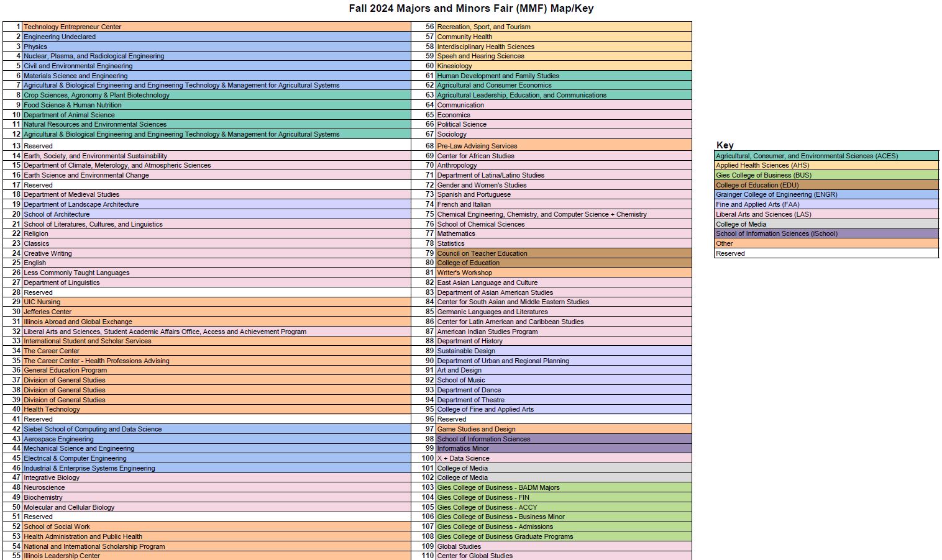
Task: Click the 'Applied Health Sciences (AHS)' key swatch
Action: (x=826, y=165)
